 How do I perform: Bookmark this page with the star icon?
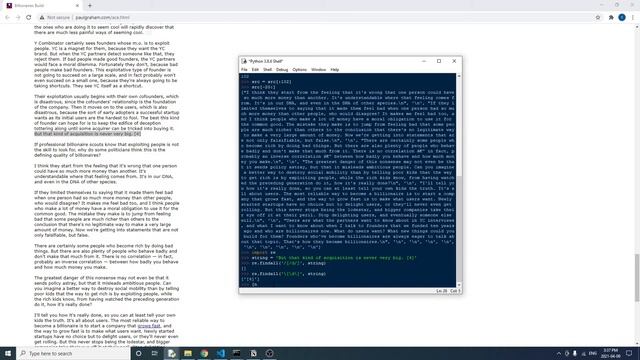(598, 18)
